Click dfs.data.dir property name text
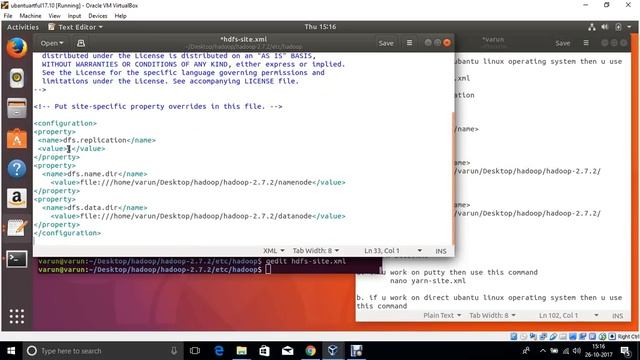This screenshot has width=640, height=360. [x=92, y=208]
